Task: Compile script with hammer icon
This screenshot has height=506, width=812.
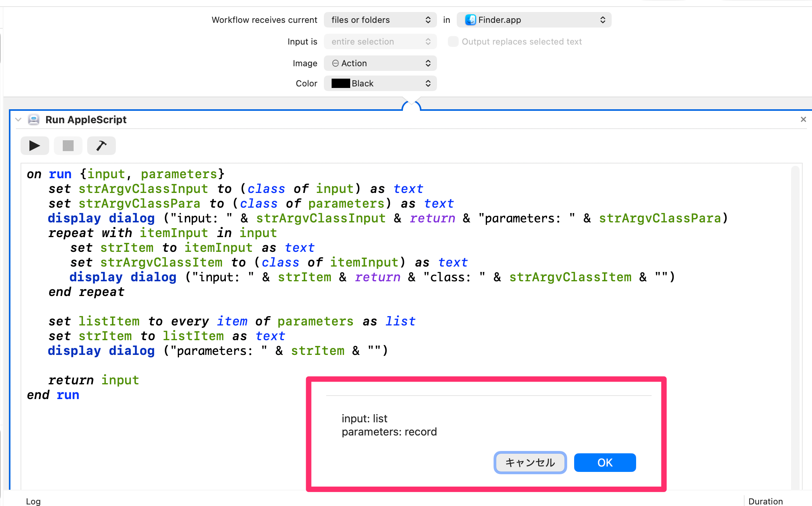Action: click(101, 146)
